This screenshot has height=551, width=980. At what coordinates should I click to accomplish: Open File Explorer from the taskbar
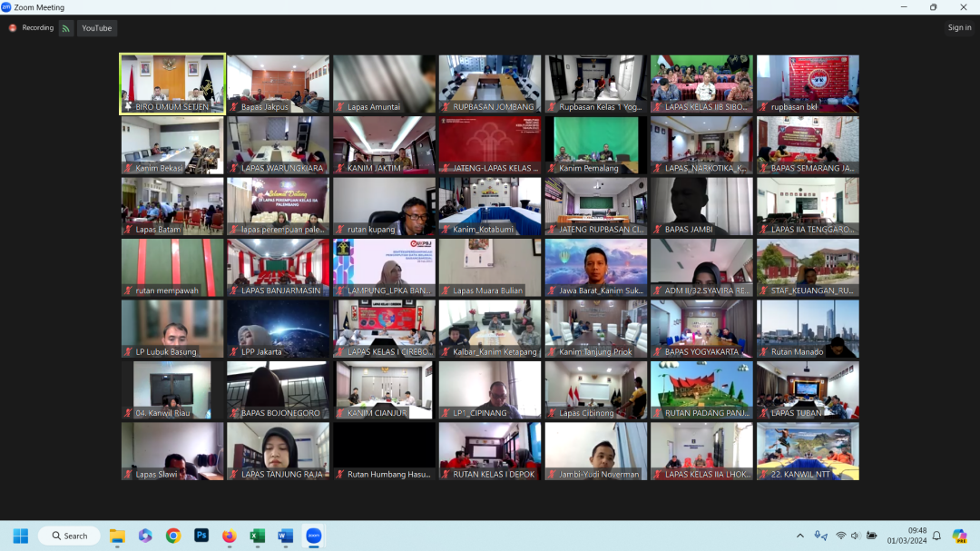tap(117, 536)
